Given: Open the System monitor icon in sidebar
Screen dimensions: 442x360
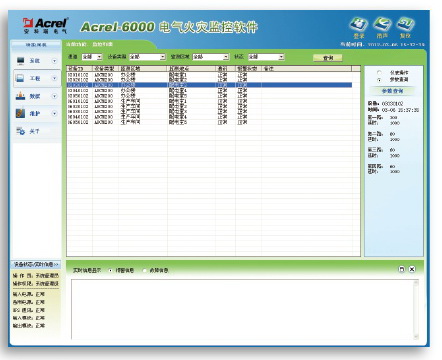Looking at the screenshot, I should pyautogui.click(x=21, y=61).
